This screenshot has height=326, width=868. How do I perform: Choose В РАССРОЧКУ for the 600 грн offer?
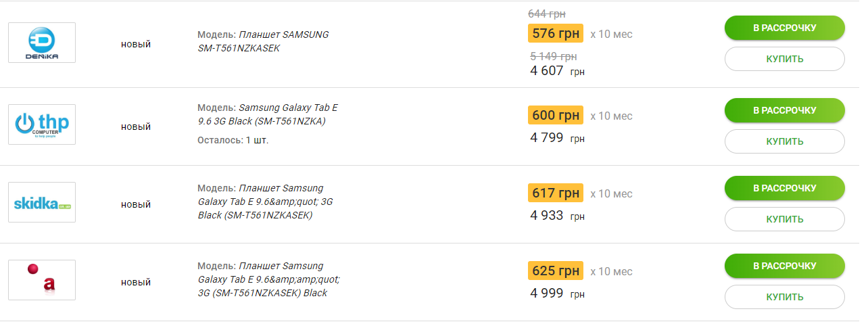[x=785, y=110]
